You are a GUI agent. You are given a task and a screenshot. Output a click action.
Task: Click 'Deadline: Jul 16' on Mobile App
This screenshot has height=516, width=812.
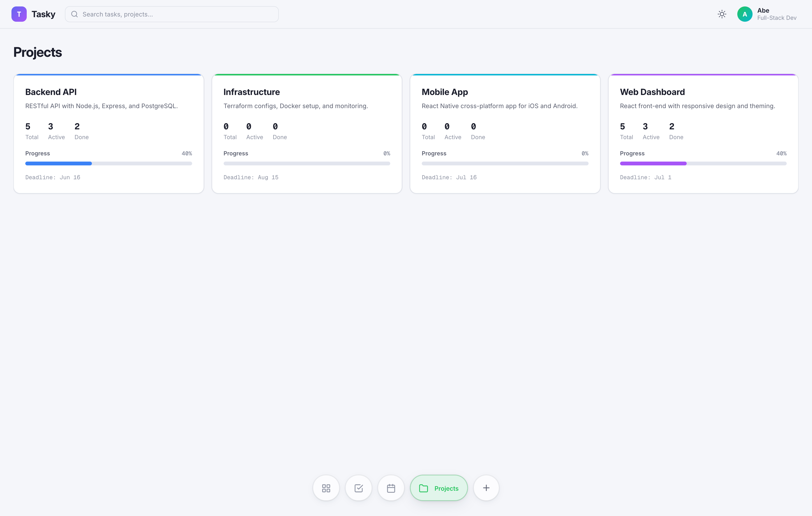[449, 177]
